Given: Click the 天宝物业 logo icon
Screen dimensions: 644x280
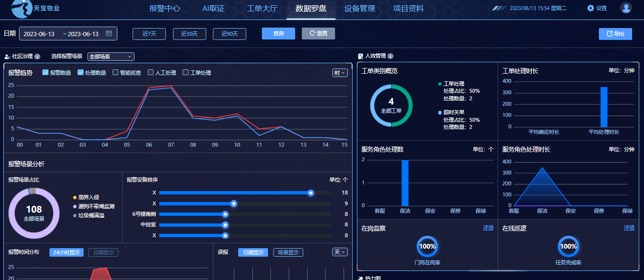Looking at the screenshot, I should [x=19, y=9].
